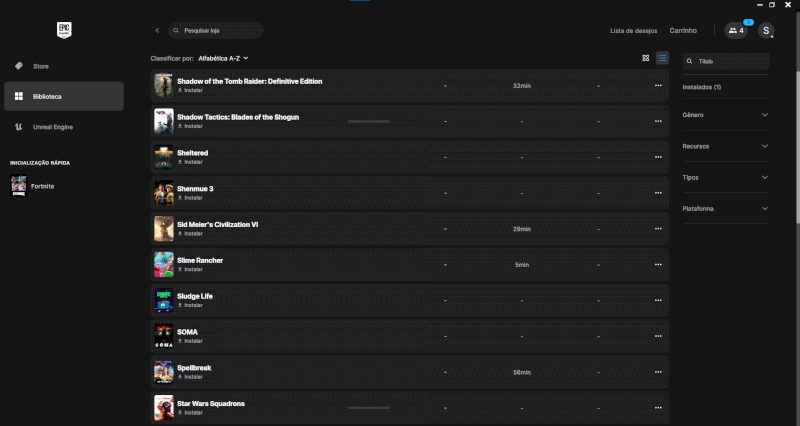Image resolution: width=800 pixels, height=426 pixels.
Task: Click the Fortnite quick launch icon
Action: pos(19,186)
